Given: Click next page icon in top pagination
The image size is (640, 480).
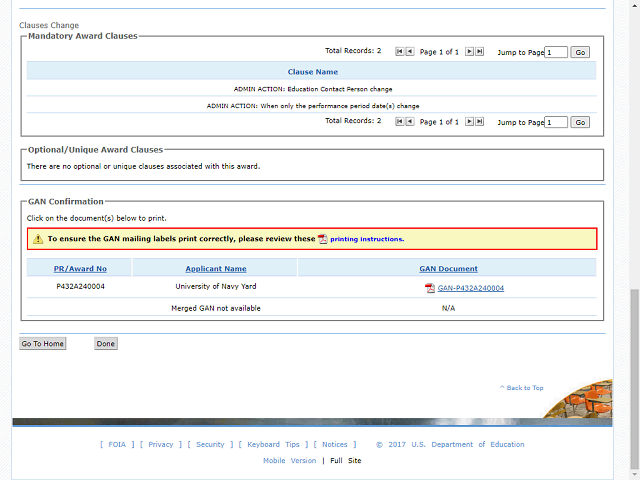Looking at the screenshot, I should click(x=469, y=51).
